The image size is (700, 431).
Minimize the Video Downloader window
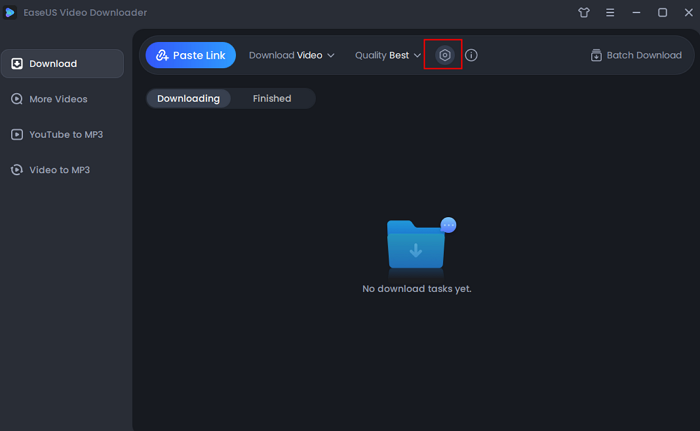(636, 13)
